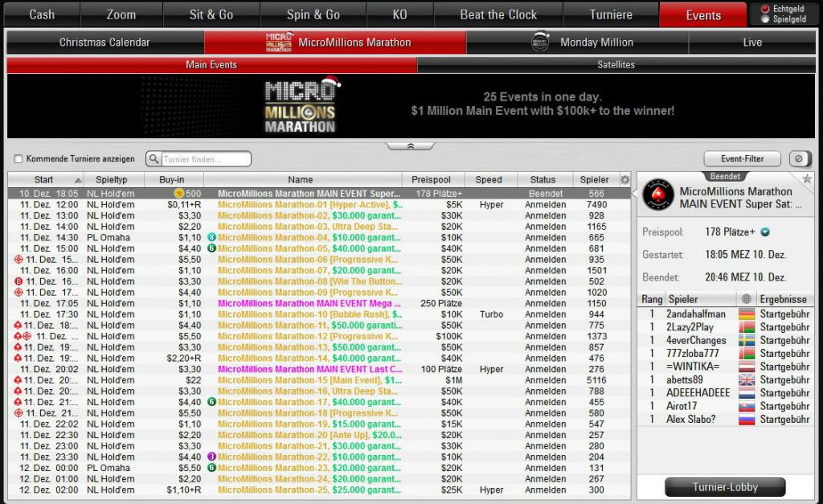Screen dimensions: 823x504
Task: Open the Zoom tab
Action: [121, 14]
